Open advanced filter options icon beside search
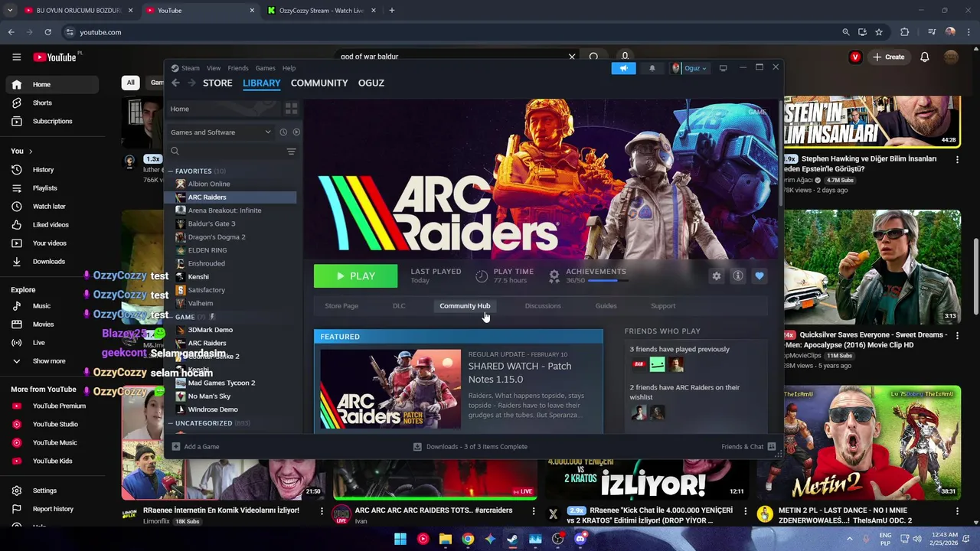 click(x=291, y=152)
